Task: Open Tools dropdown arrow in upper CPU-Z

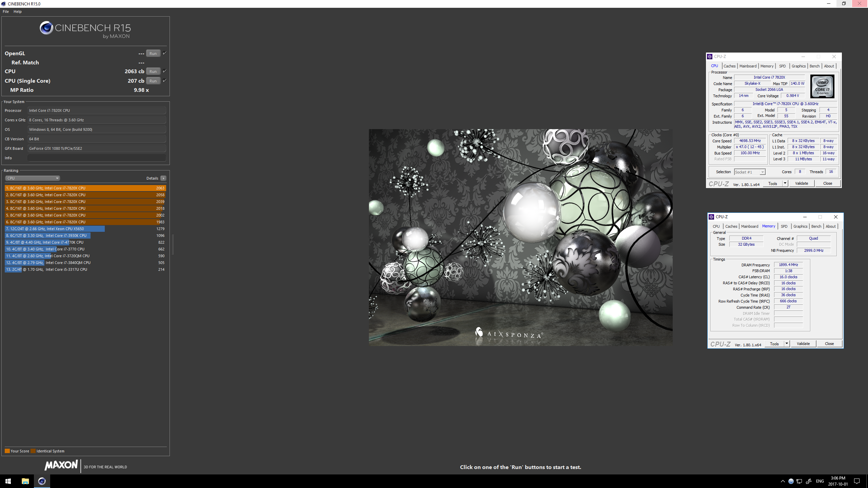Action: pyautogui.click(x=785, y=183)
